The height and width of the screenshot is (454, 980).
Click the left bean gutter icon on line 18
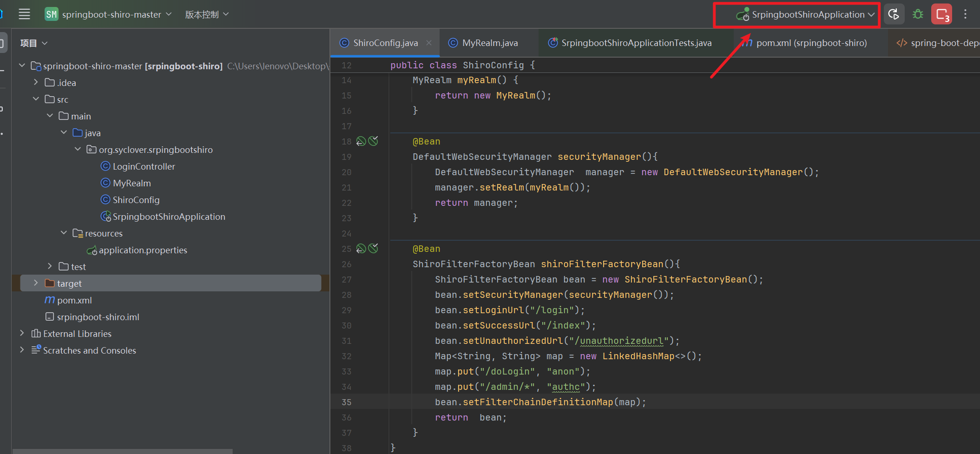click(361, 141)
